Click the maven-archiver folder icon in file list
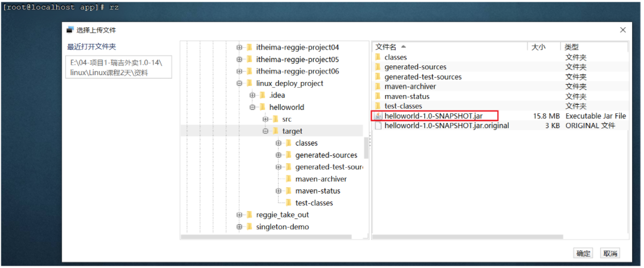 (x=378, y=86)
